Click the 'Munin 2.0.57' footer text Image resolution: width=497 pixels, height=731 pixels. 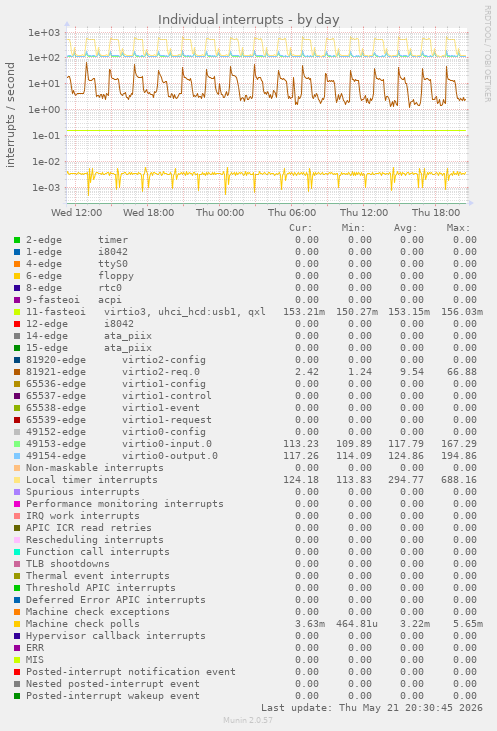point(248,720)
